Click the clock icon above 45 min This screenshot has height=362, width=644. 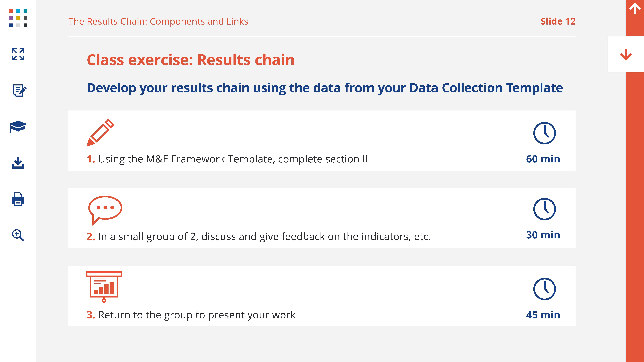click(545, 289)
